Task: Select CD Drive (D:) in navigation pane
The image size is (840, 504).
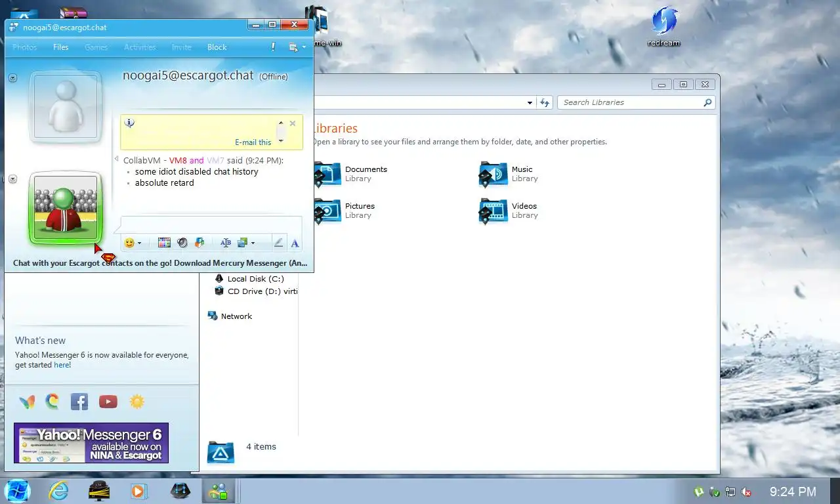Action: [256, 291]
